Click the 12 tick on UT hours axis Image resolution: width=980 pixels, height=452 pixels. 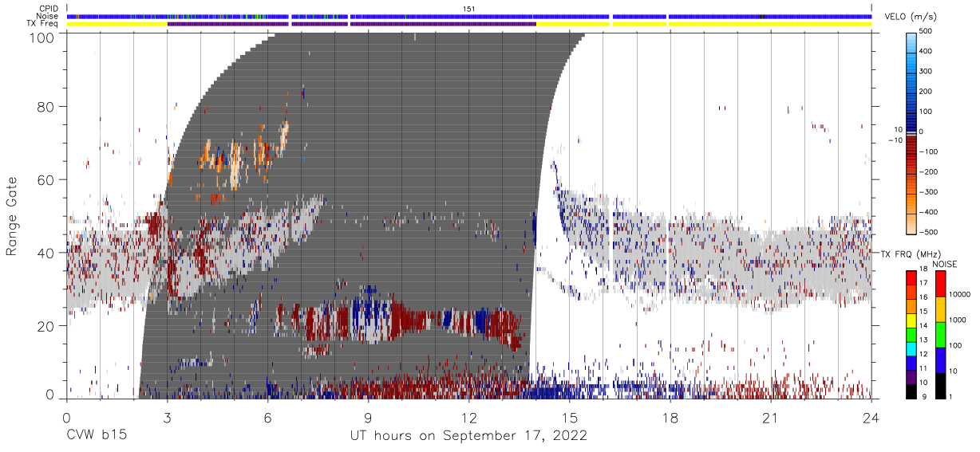coord(469,417)
